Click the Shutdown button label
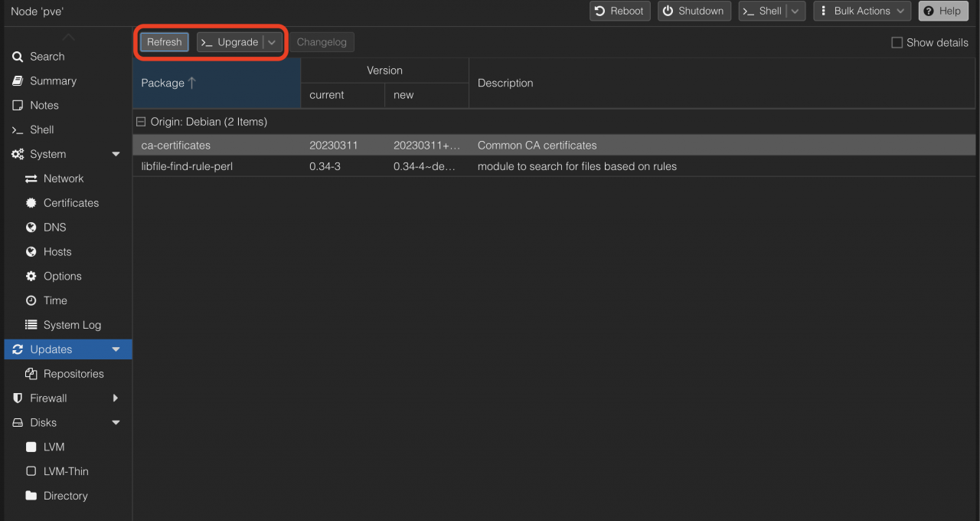 point(701,11)
